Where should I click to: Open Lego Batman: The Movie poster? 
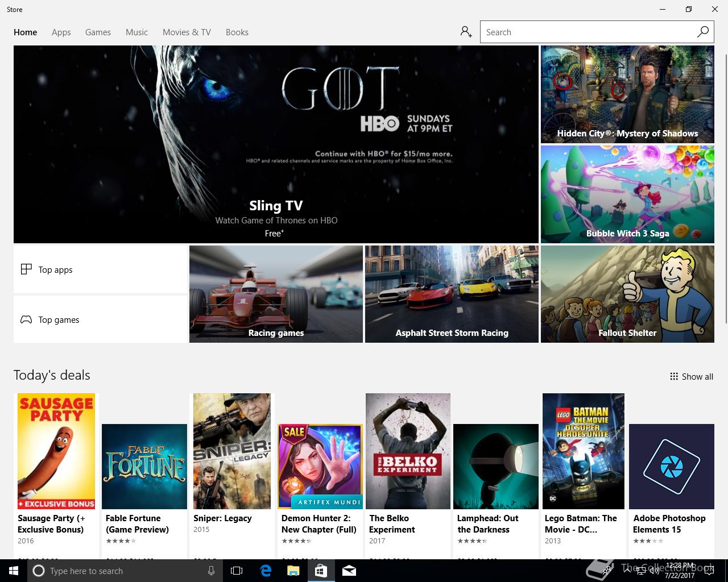point(584,451)
